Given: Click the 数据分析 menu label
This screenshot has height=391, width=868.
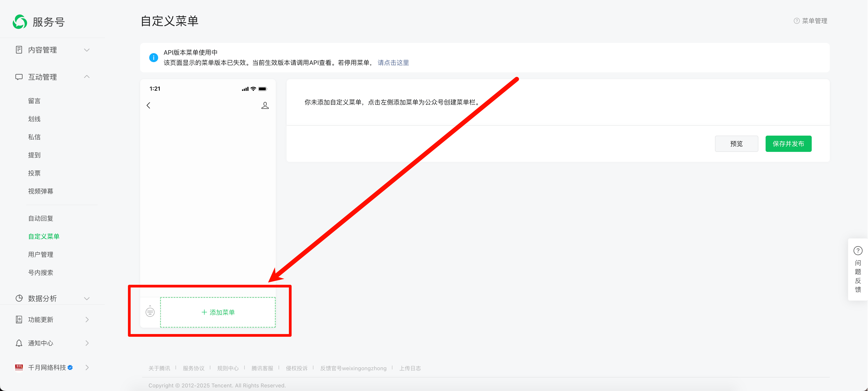Looking at the screenshot, I should [x=42, y=298].
